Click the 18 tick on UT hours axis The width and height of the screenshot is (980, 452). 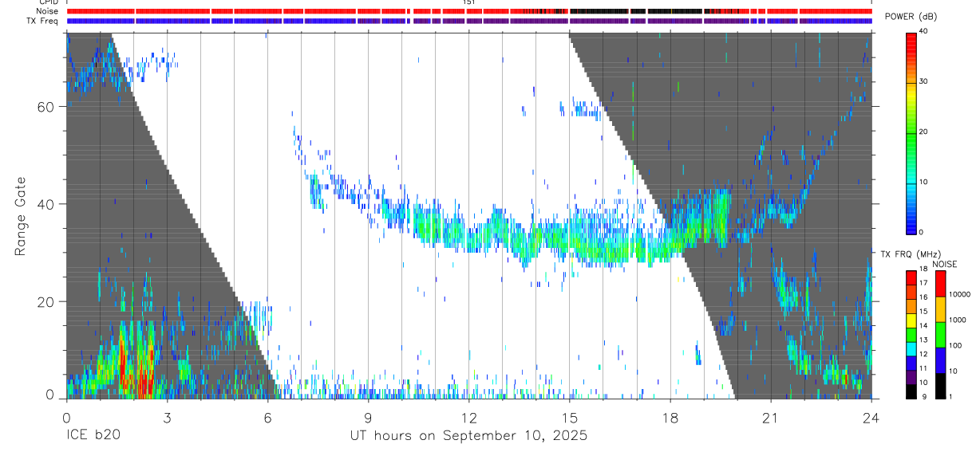tap(670, 418)
